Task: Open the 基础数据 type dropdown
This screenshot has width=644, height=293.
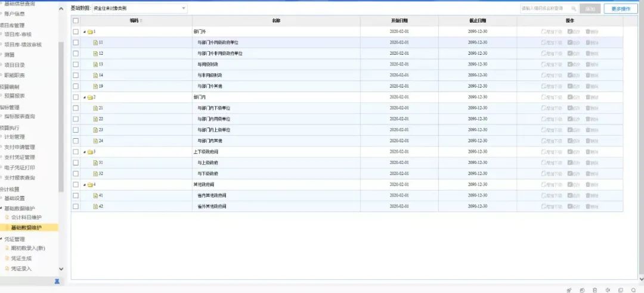Action: tap(138, 9)
